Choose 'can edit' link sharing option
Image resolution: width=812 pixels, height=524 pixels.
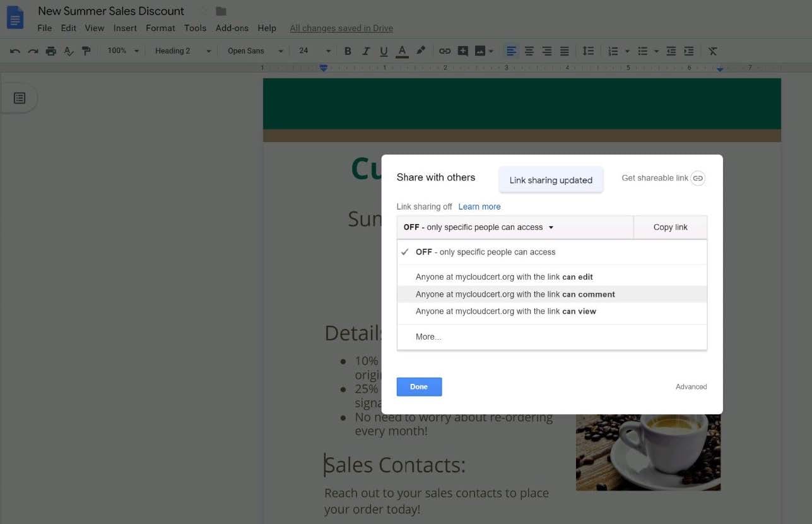click(x=503, y=277)
